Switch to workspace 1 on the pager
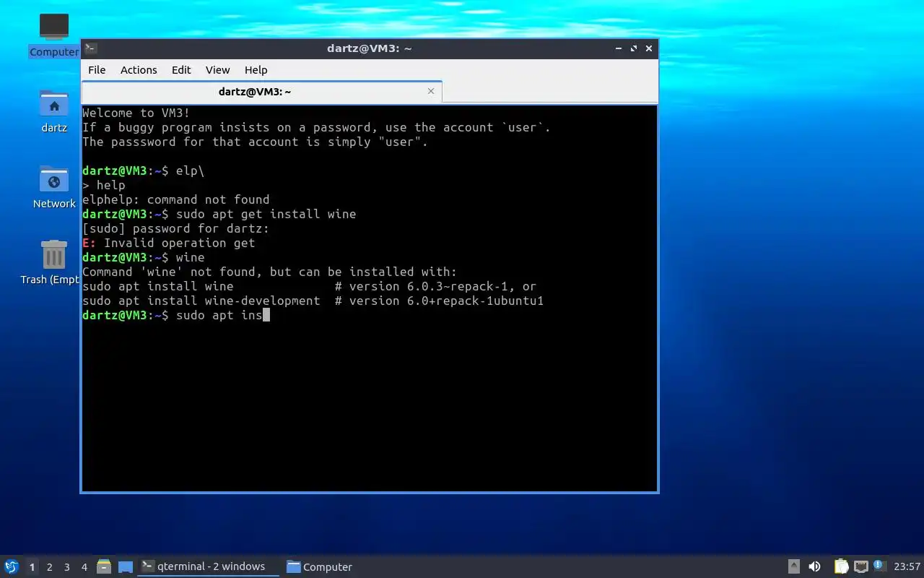Image resolution: width=924 pixels, height=578 pixels. (x=32, y=567)
